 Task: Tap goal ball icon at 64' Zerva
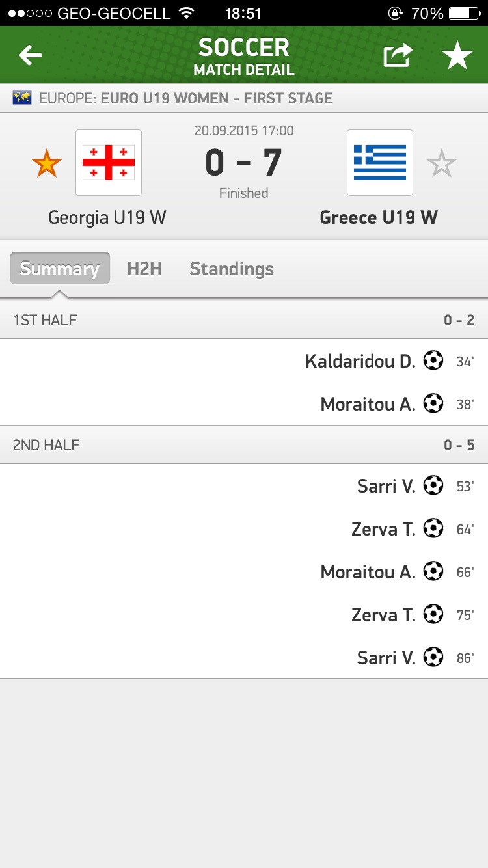[433, 528]
